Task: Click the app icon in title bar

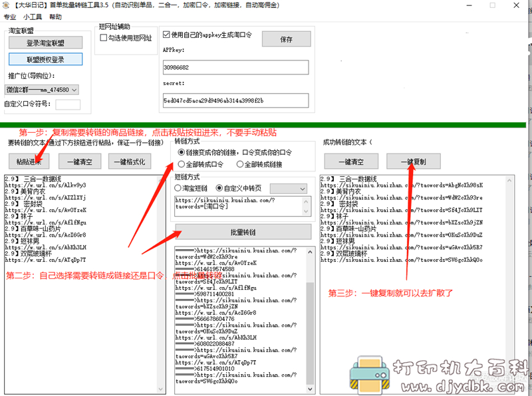Action: [6, 5]
